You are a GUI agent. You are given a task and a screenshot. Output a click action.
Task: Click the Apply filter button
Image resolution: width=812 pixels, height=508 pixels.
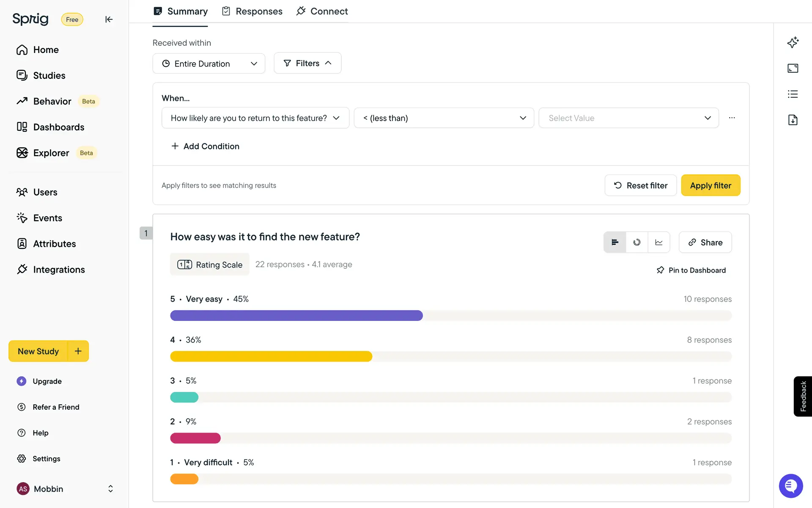click(710, 185)
